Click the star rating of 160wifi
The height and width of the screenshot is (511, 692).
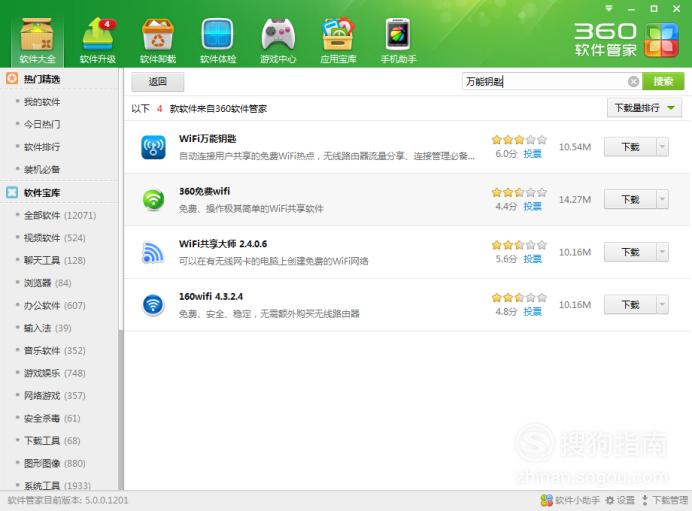coord(519,297)
